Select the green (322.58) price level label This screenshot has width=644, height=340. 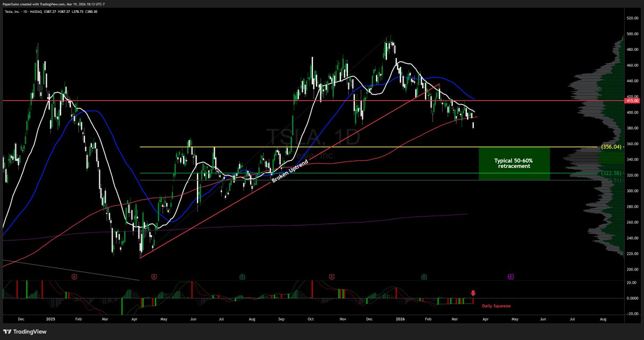[x=611, y=173]
